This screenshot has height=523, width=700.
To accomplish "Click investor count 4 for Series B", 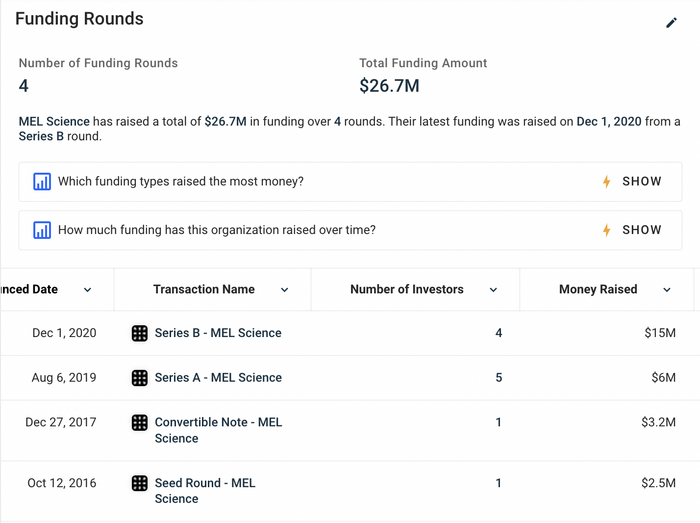I will [499, 333].
